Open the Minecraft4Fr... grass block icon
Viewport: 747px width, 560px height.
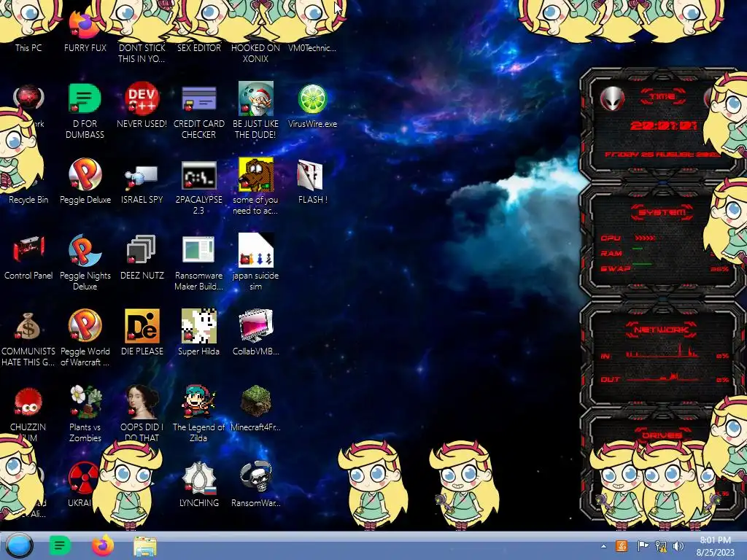255,402
